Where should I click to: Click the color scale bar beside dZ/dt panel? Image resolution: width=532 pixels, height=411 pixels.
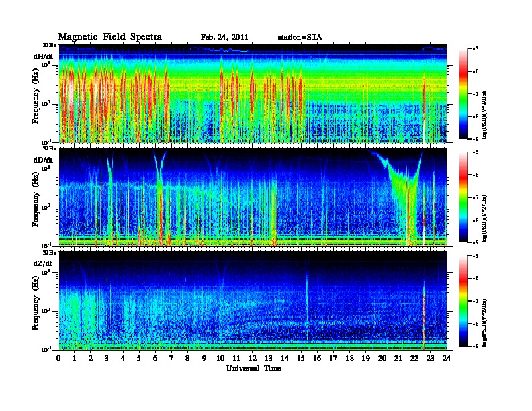(463, 301)
